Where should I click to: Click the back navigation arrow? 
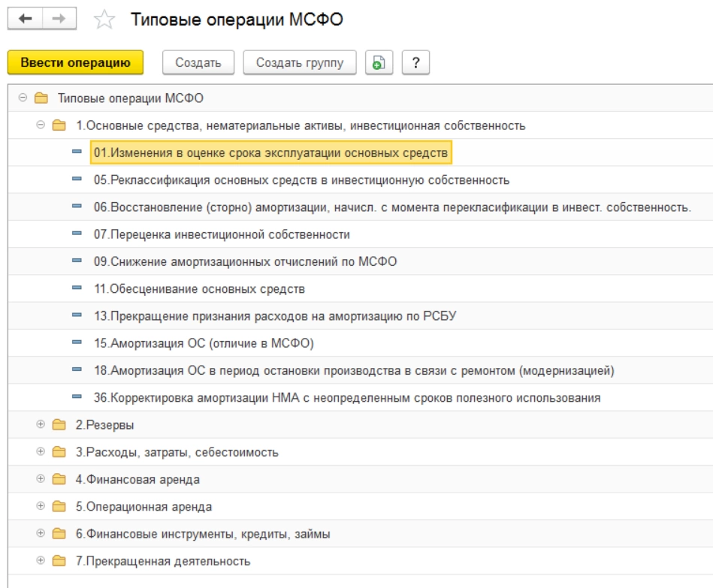point(25,20)
